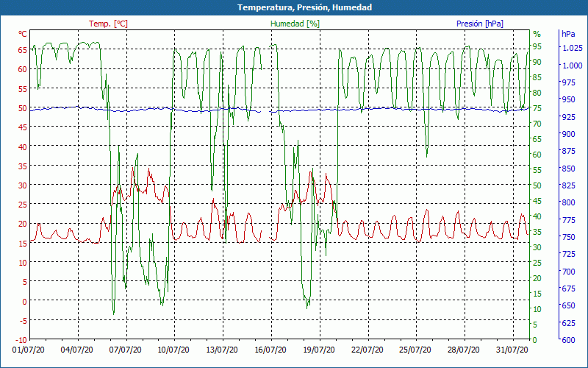Click the date label 01/07/20

(x=29, y=350)
